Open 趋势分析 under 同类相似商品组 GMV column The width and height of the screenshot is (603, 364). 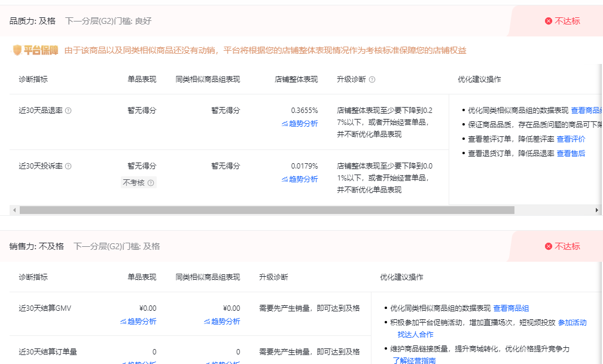224,321
